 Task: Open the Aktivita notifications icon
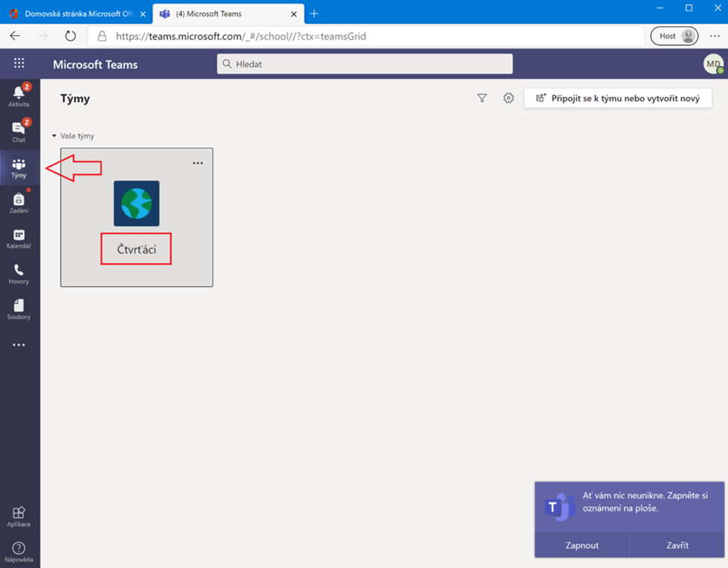[19, 95]
